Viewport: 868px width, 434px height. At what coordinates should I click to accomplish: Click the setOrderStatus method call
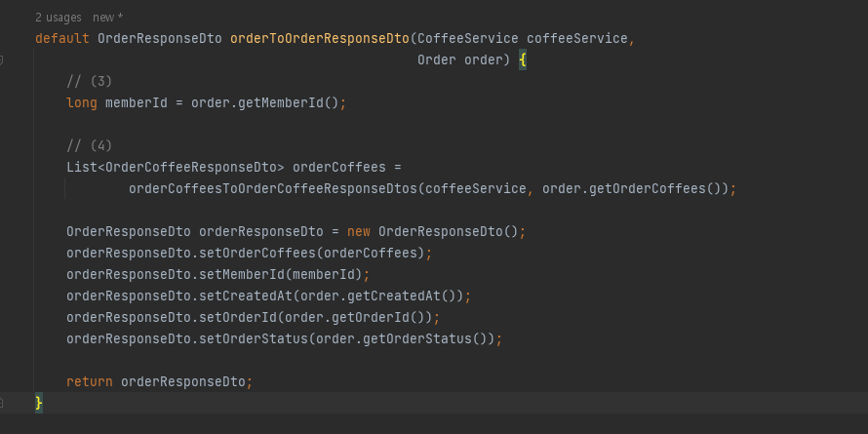click(253, 338)
